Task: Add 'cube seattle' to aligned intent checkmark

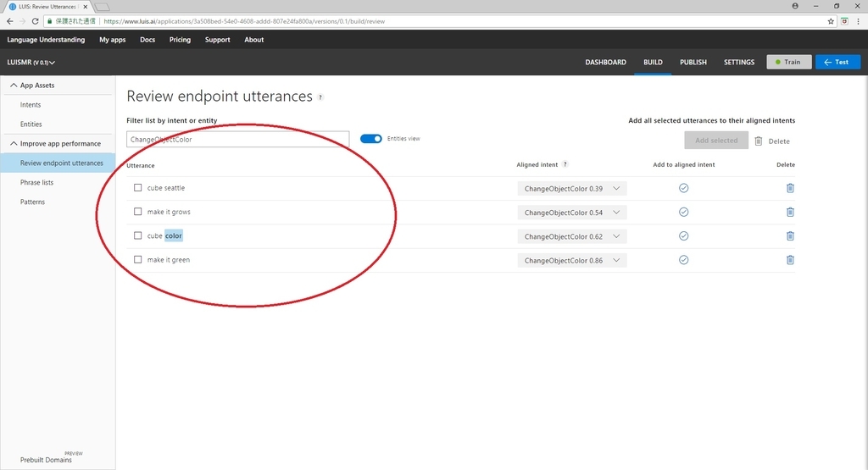Action: point(684,188)
